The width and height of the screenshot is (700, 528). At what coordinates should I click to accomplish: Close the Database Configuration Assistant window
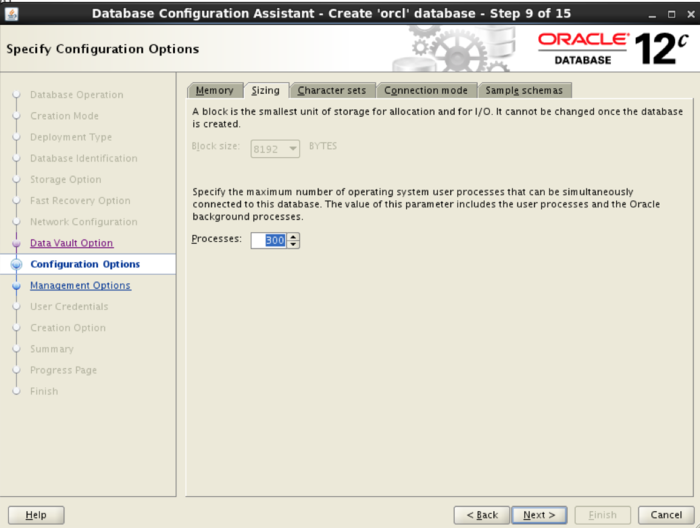pyautogui.click(x=691, y=14)
